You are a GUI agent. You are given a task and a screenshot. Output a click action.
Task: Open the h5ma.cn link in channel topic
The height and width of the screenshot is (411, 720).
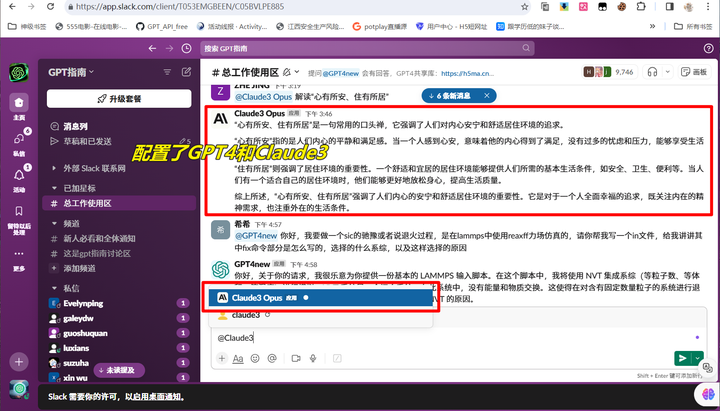click(x=467, y=73)
